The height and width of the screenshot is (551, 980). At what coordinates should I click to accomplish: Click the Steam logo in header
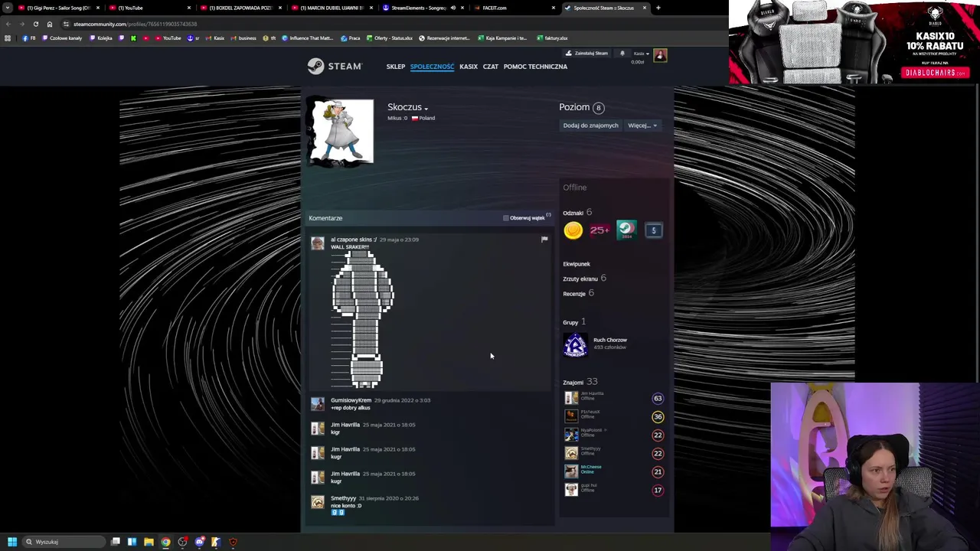pyautogui.click(x=335, y=67)
